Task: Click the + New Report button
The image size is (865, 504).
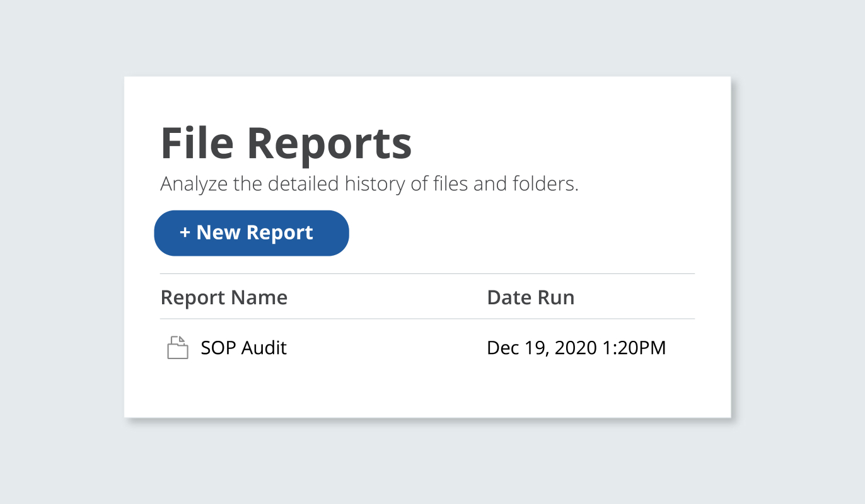Action: [252, 233]
